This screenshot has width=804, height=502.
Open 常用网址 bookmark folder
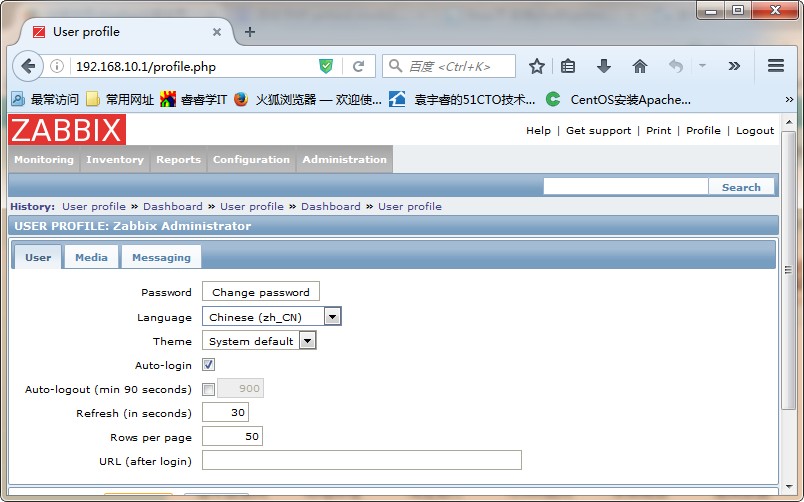point(120,99)
